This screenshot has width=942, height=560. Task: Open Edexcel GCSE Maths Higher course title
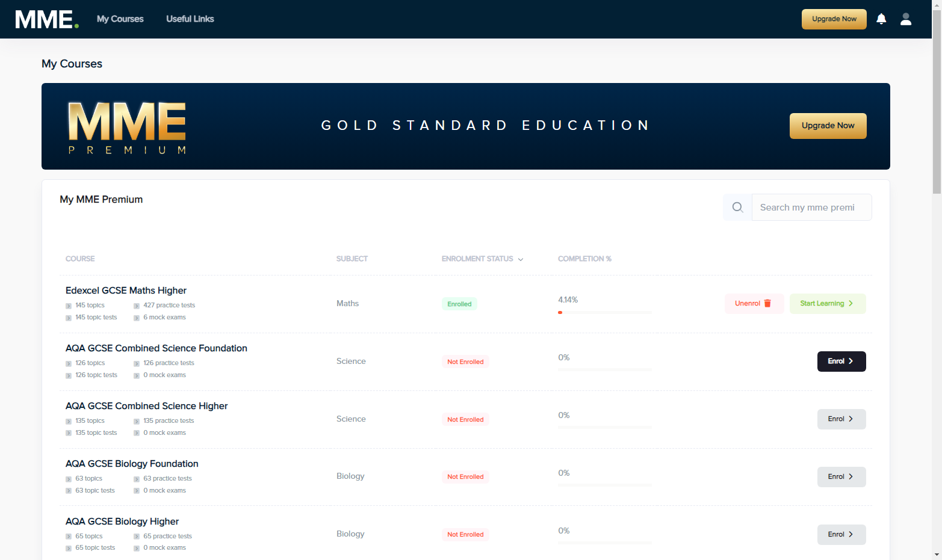click(126, 291)
